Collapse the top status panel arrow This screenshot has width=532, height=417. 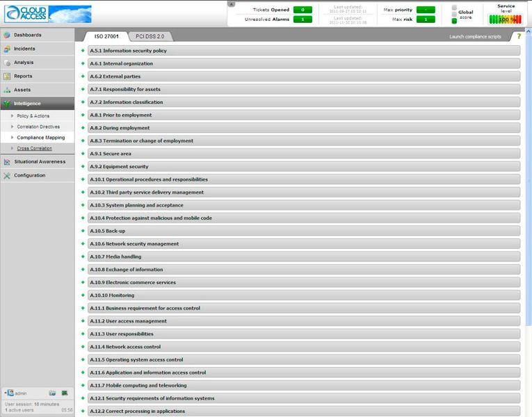232,4
